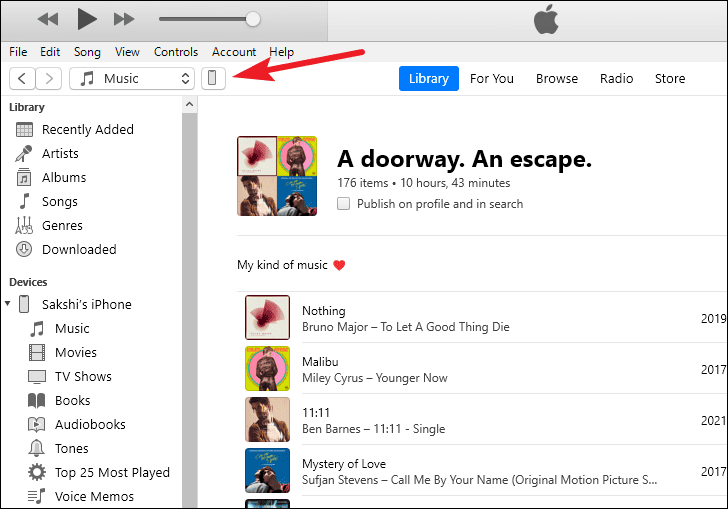Open the File menu
Viewport: 728px width, 509px height.
[x=18, y=52]
